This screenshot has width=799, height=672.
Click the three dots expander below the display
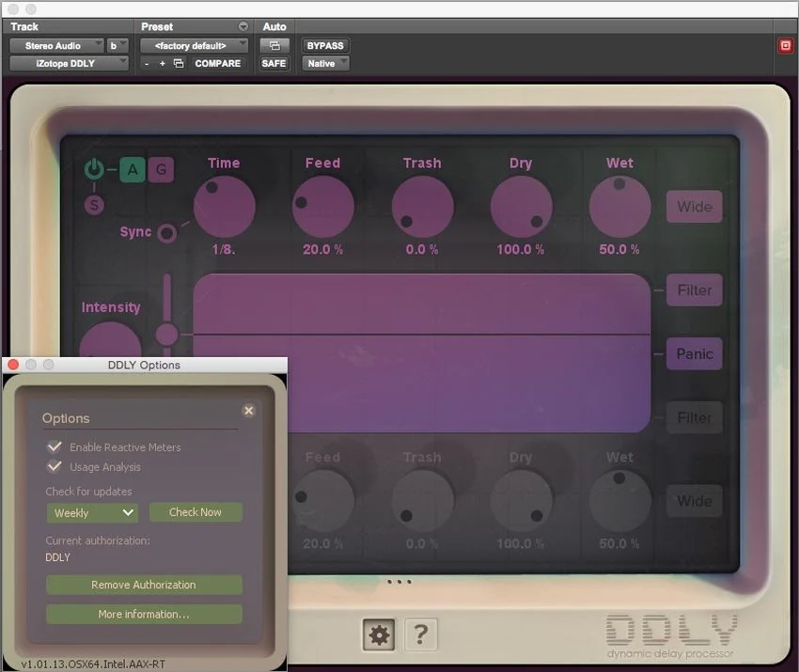399,582
